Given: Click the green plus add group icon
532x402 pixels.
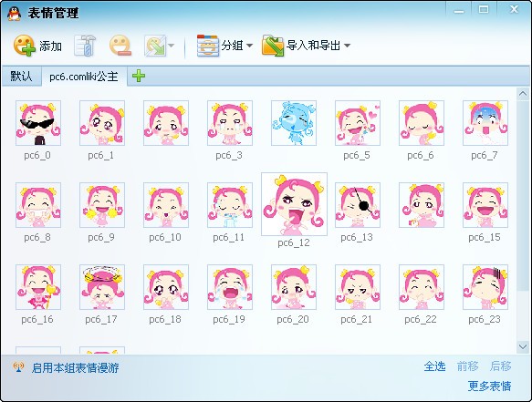Looking at the screenshot, I should point(139,76).
